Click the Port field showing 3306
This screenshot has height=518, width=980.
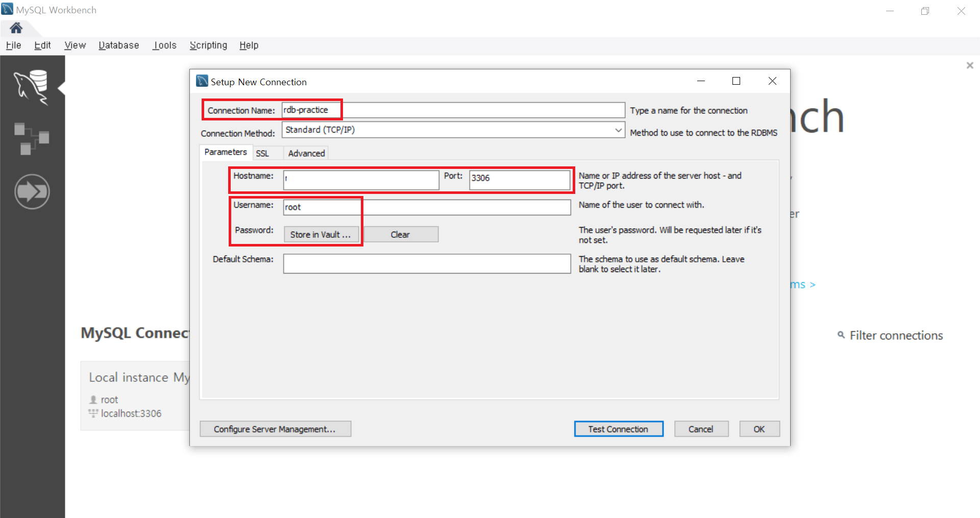coord(520,180)
